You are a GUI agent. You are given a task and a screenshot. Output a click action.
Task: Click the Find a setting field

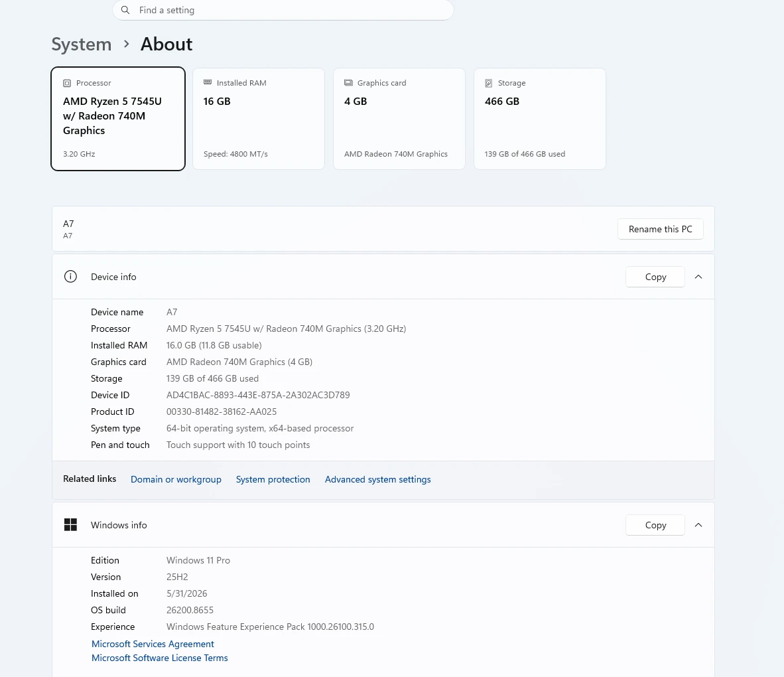click(283, 10)
